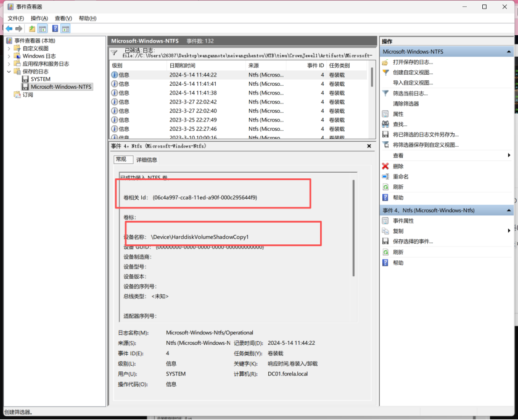Open the 查看(V) menu
The width and height of the screenshot is (518, 420).
pyautogui.click(x=63, y=19)
